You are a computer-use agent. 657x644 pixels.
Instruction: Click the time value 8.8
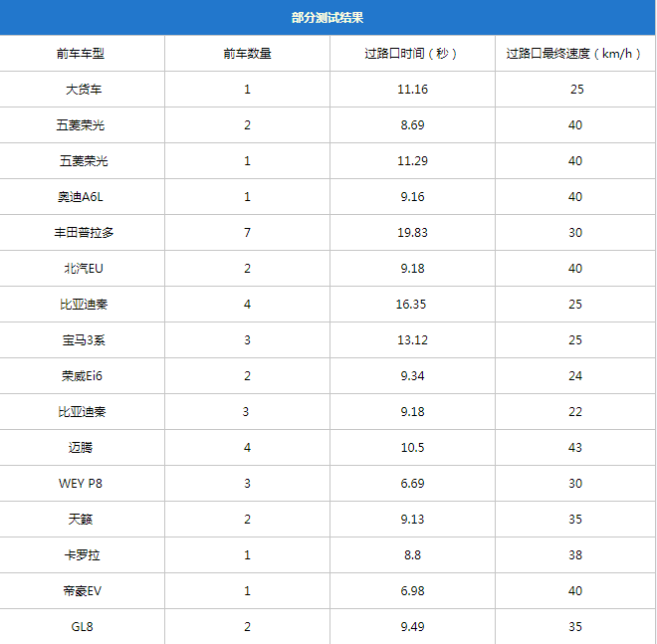[413, 555]
